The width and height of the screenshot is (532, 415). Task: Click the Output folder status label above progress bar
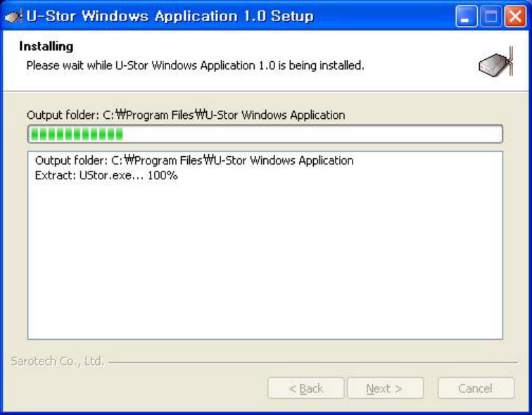186,115
